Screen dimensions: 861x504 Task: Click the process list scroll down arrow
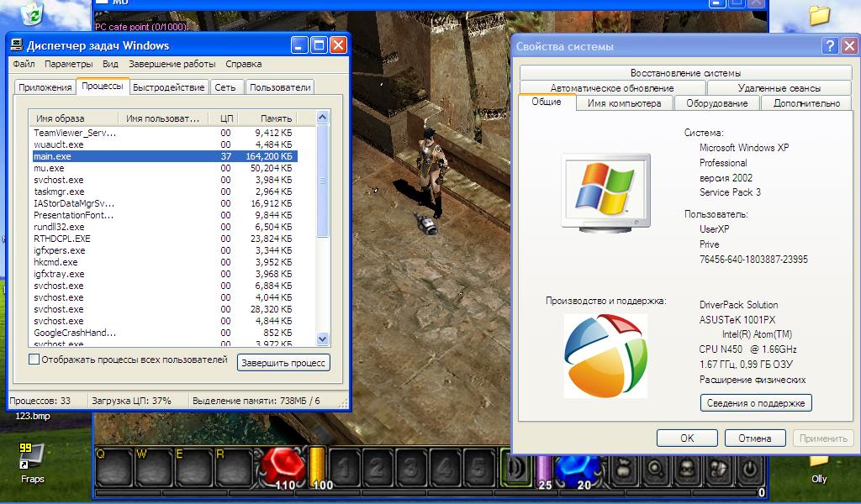tap(322, 339)
